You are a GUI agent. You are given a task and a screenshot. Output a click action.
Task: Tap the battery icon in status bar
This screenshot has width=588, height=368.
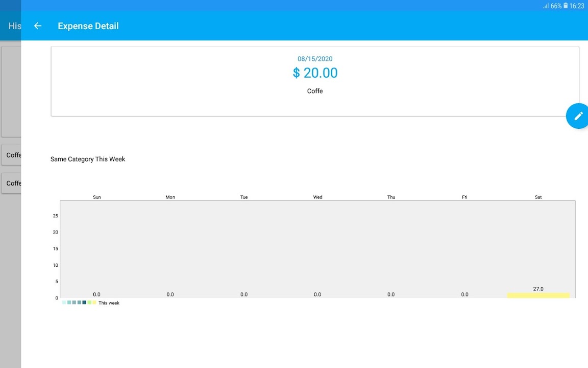[x=566, y=6]
